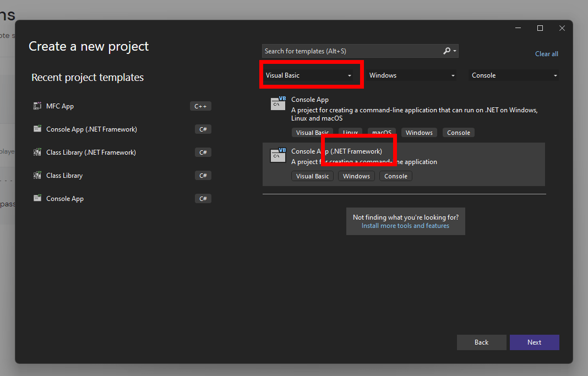
Task: Click the Console App description text
Action: point(415,114)
